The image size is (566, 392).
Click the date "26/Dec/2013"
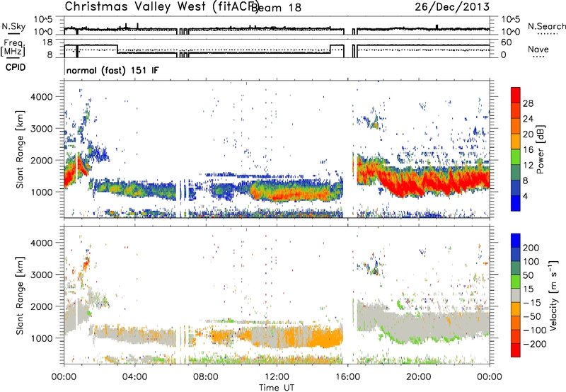tap(452, 6)
